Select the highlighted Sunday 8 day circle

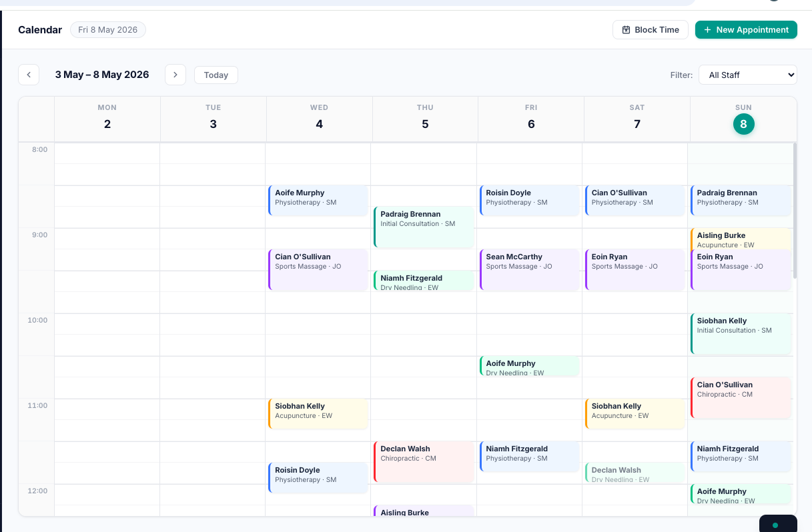743,124
